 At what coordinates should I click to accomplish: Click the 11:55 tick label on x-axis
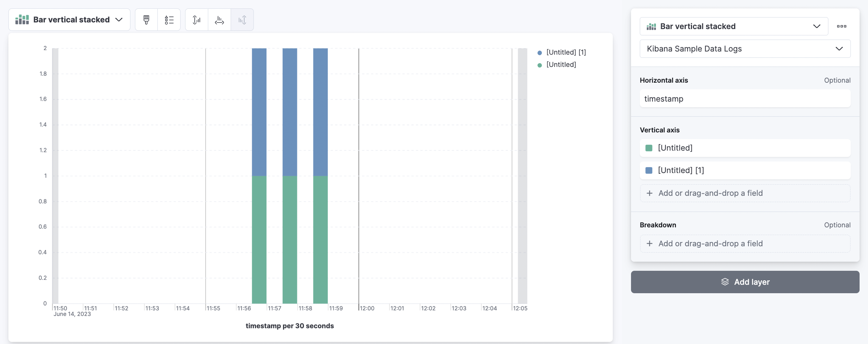[213, 308]
